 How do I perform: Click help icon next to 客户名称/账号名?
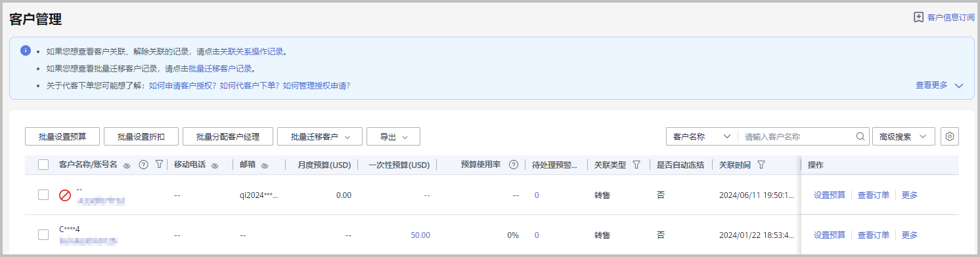click(144, 165)
